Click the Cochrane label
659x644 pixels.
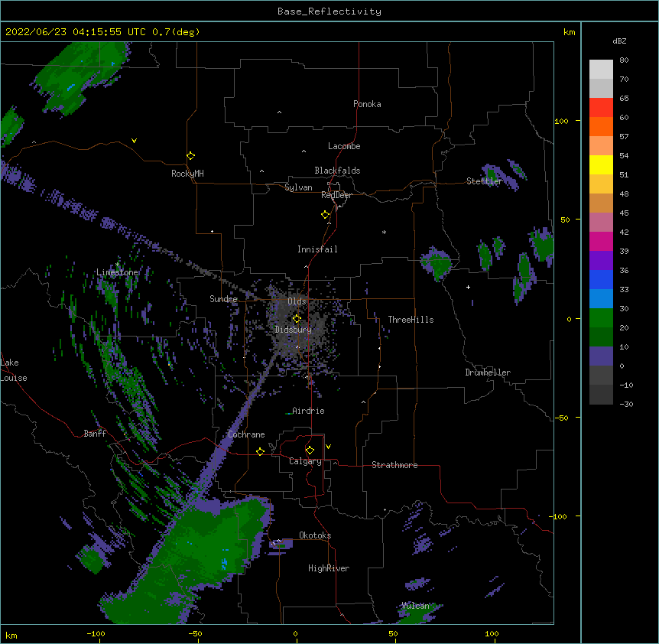[246, 434]
